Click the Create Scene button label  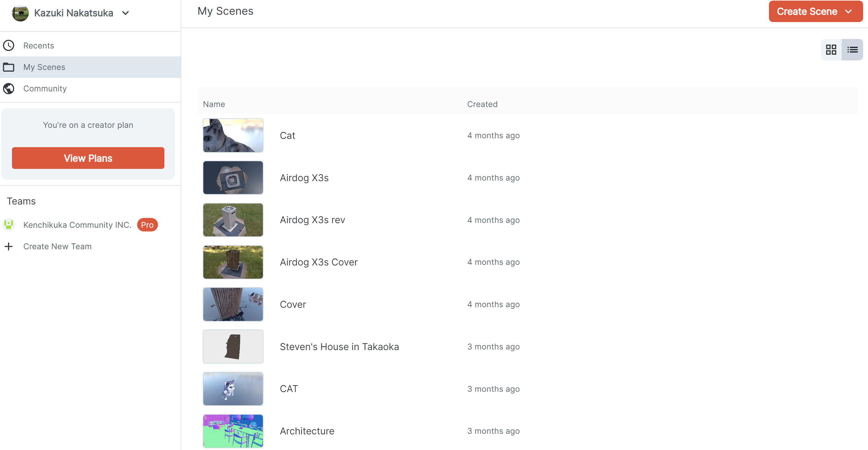(x=807, y=11)
